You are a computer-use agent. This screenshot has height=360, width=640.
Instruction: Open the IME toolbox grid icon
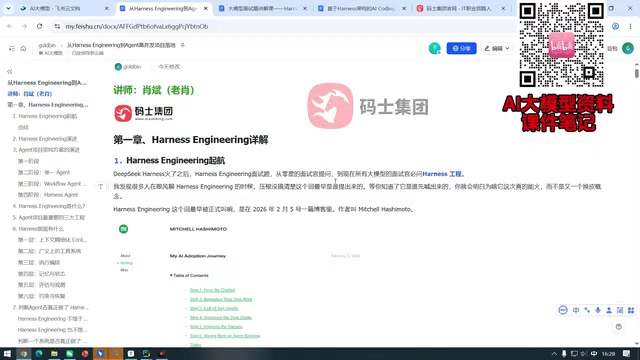click(631, 310)
